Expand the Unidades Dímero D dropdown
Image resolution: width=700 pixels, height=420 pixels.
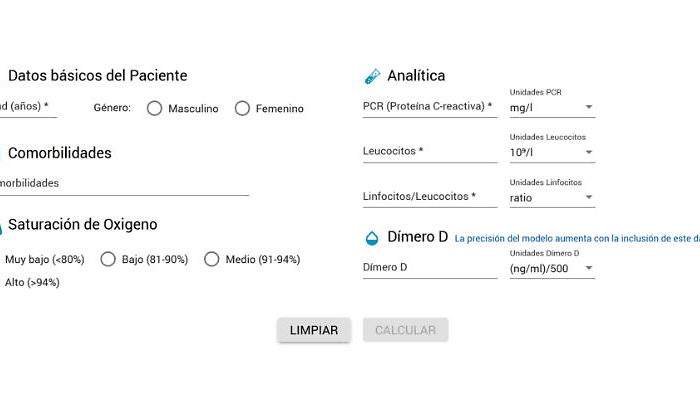click(552, 268)
